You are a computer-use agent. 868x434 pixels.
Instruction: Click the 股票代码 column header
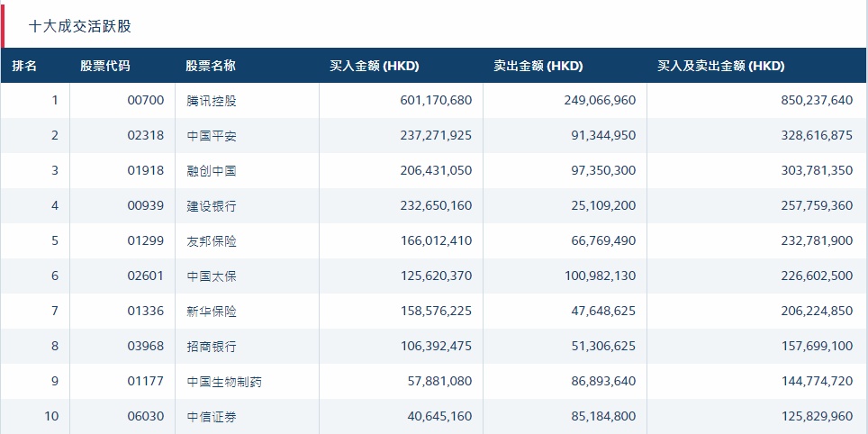pos(104,66)
